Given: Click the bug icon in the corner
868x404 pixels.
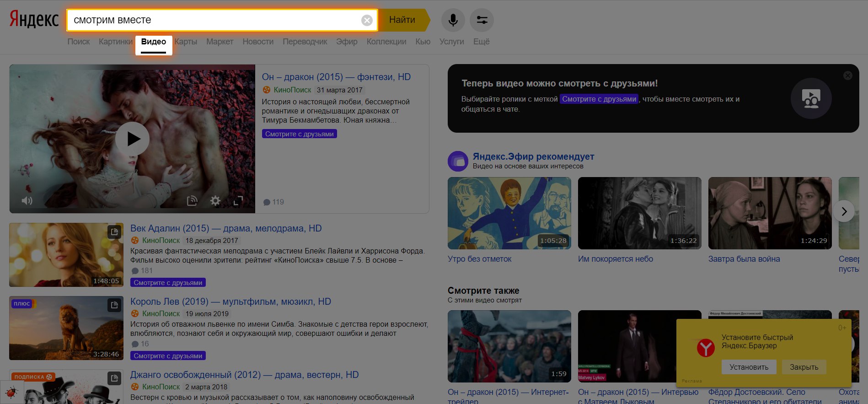Looking at the screenshot, I should coord(11,392).
